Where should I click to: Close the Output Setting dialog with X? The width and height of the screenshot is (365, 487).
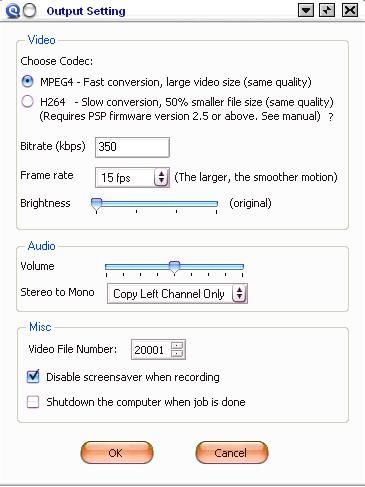(x=350, y=11)
